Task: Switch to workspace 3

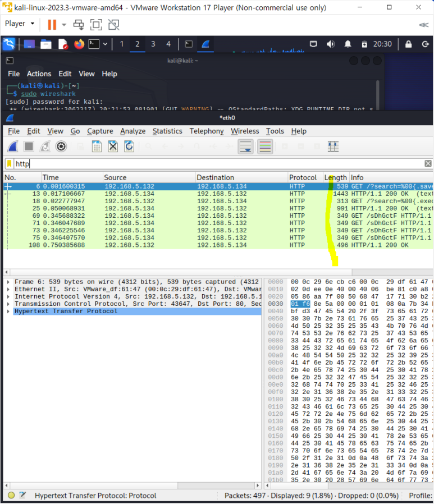Action: 153,44
